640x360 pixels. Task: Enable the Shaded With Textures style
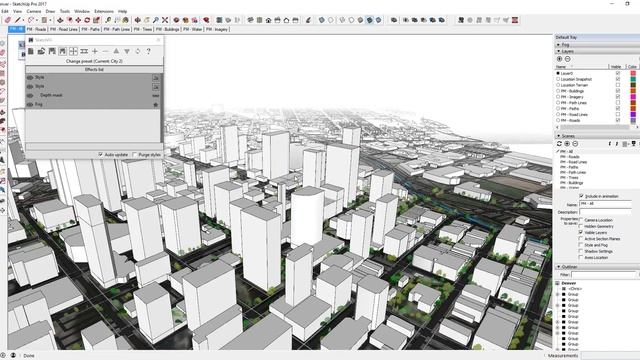pyautogui.click(x=369, y=20)
